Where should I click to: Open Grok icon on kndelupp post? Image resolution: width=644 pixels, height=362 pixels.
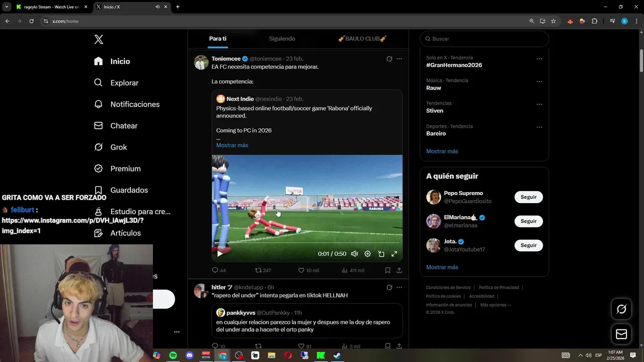(389, 288)
